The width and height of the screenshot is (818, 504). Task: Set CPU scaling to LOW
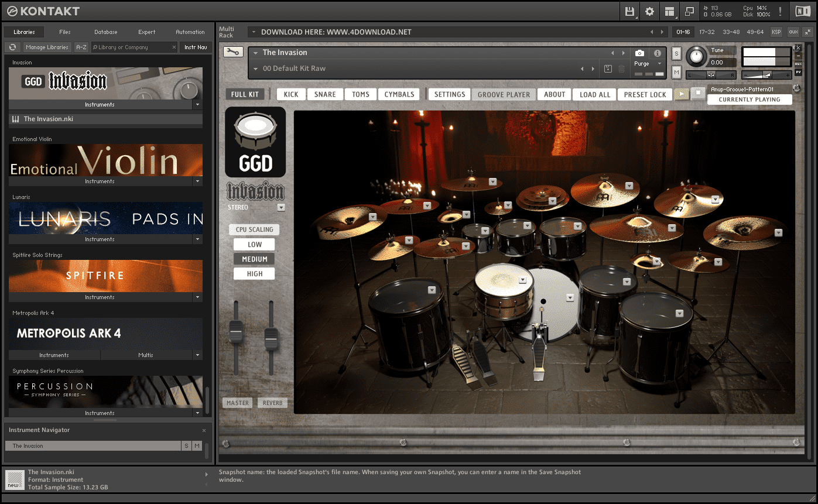click(254, 245)
